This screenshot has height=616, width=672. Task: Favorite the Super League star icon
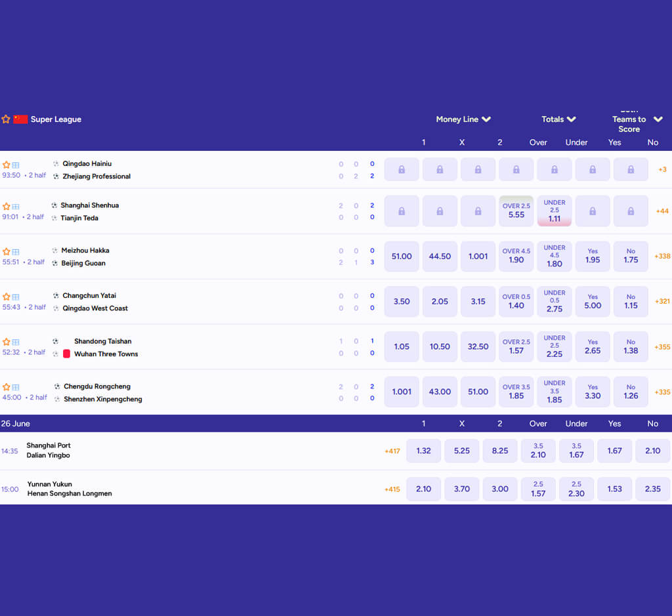tap(5, 119)
